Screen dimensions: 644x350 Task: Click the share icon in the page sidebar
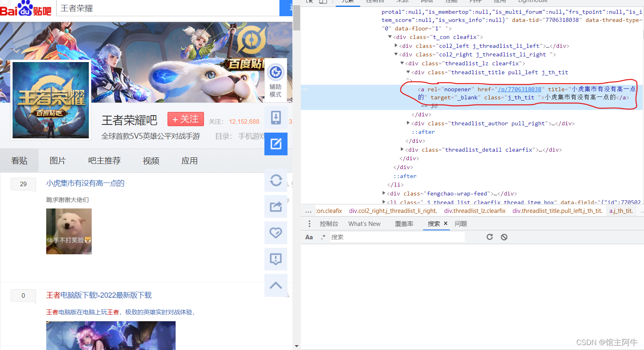(x=276, y=206)
